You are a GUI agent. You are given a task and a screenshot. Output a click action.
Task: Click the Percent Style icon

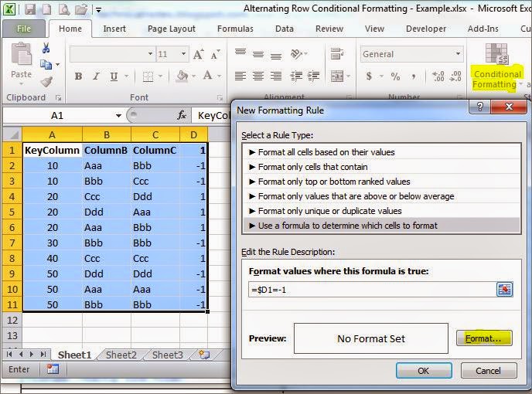click(395, 76)
